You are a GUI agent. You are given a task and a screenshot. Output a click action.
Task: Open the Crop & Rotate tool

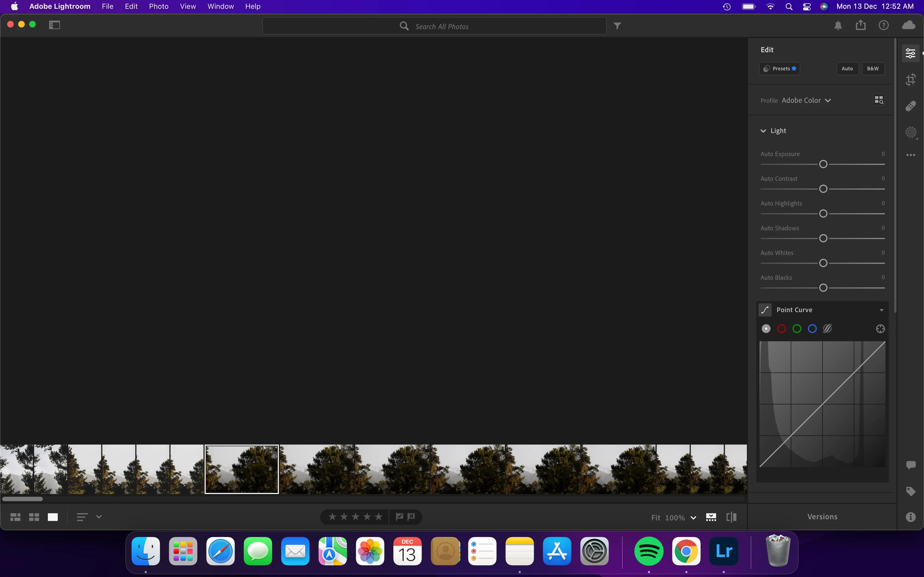click(x=911, y=79)
